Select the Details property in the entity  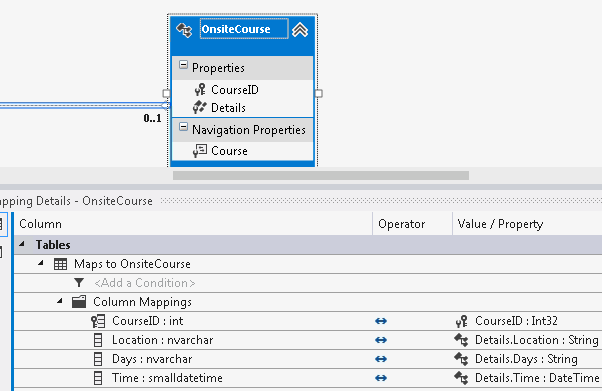coord(228,108)
